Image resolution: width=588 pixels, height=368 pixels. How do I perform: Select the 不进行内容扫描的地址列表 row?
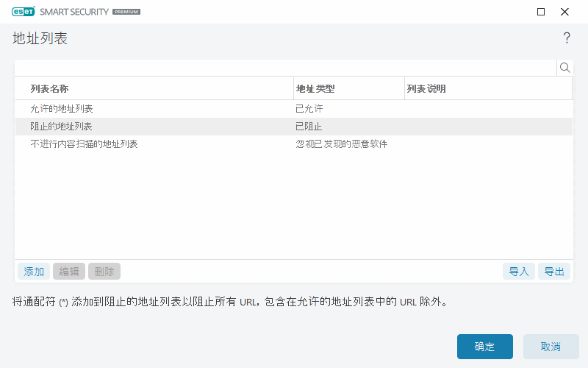pyautogui.click(x=85, y=144)
